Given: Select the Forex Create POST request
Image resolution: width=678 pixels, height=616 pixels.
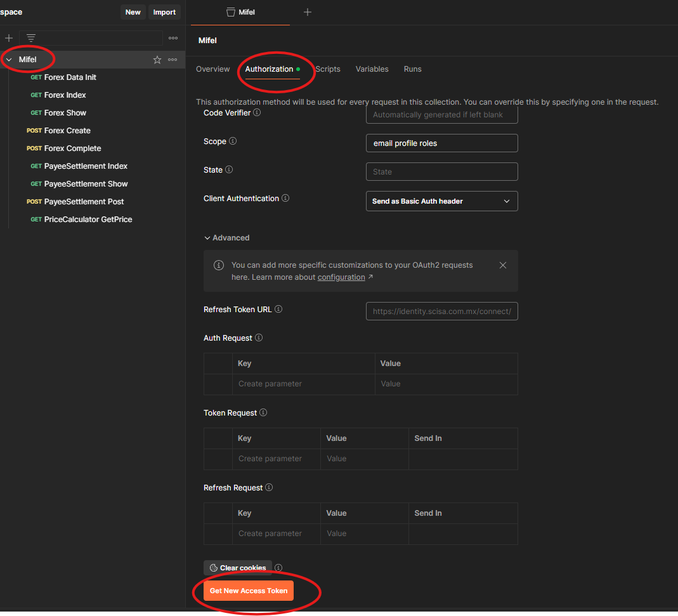Looking at the screenshot, I should 67,131.
